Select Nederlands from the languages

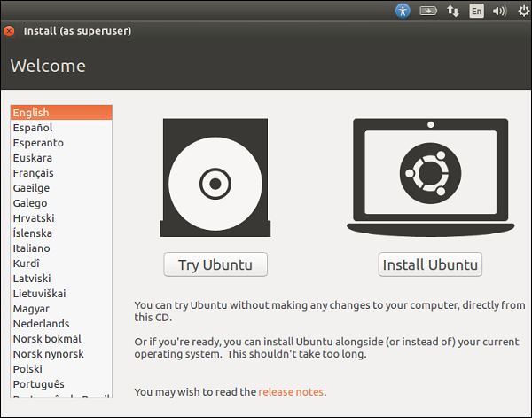(x=41, y=324)
